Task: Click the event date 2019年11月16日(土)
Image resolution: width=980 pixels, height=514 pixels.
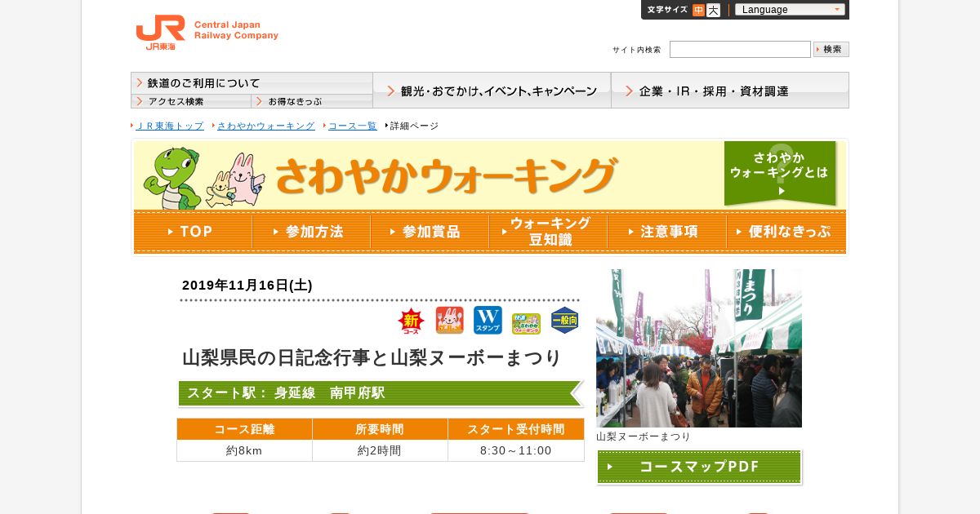Action: [247, 286]
